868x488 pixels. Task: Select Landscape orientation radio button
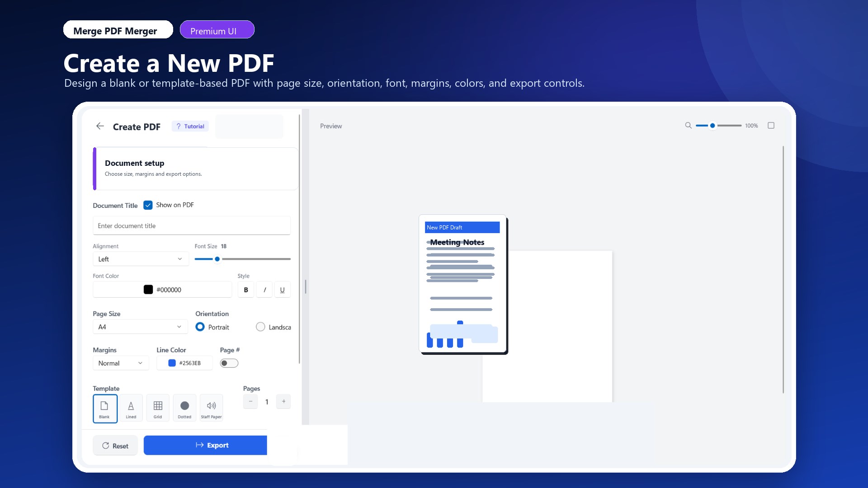[260, 327]
